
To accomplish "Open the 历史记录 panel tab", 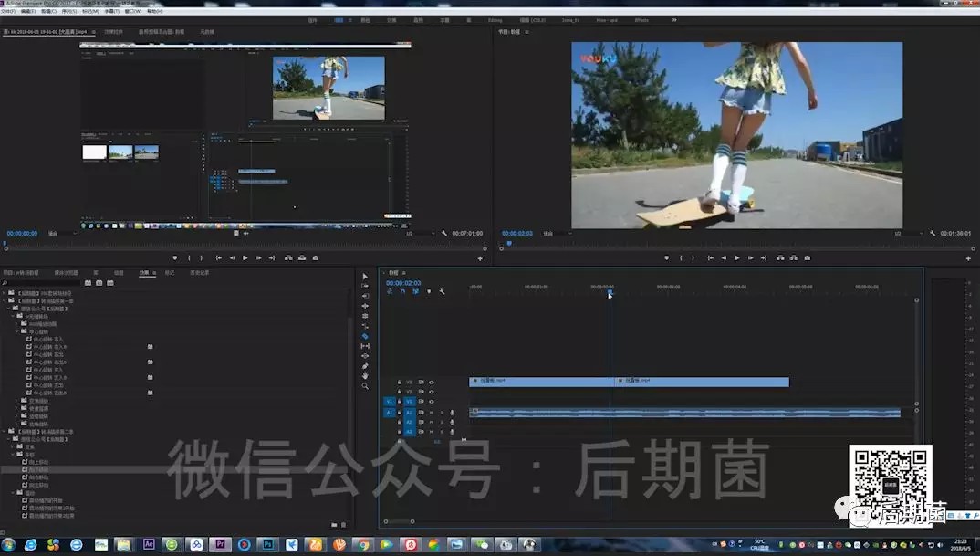I will point(199,272).
